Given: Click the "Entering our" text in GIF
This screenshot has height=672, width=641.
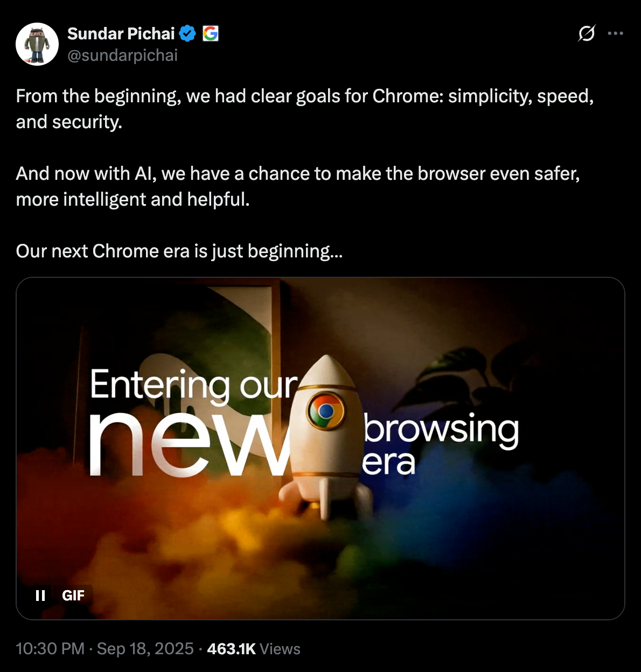Looking at the screenshot, I should tap(194, 386).
